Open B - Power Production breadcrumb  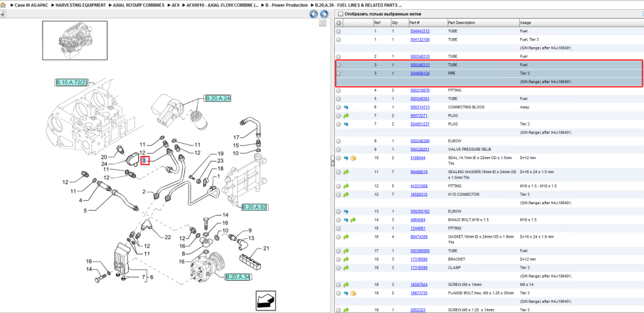(287, 5)
